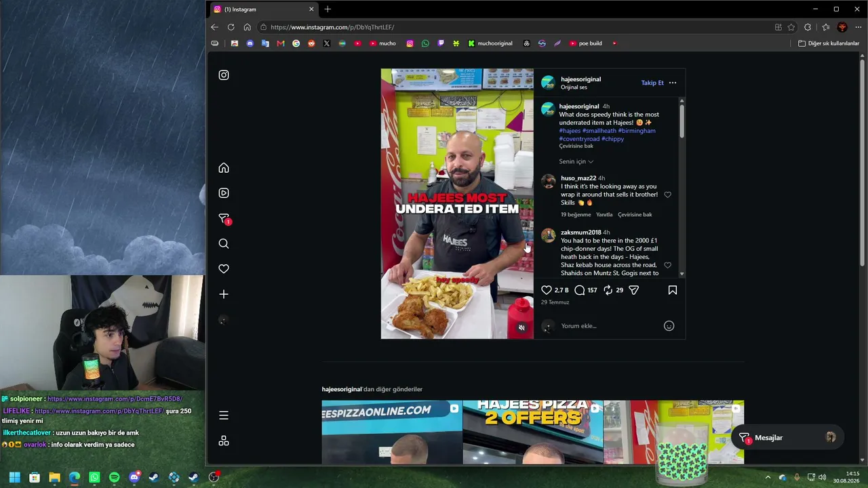Open the 'EESPIZZAONLINE.COM' post thumbnail
Image resolution: width=868 pixels, height=488 pixels.
[392, 432]
